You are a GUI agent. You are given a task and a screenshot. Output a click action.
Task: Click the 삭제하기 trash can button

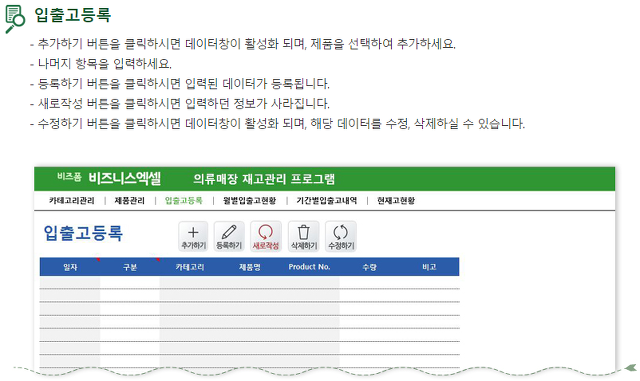304,236
